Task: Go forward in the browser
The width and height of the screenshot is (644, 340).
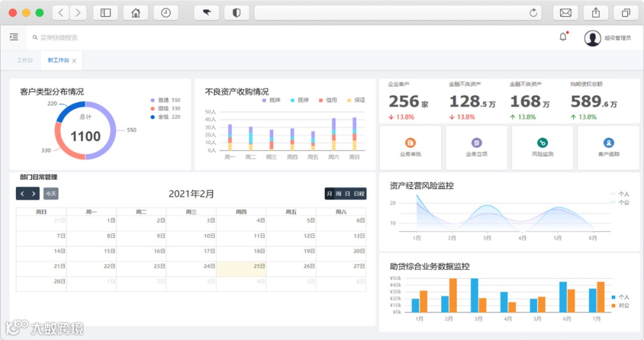Action: coord(78,13)
